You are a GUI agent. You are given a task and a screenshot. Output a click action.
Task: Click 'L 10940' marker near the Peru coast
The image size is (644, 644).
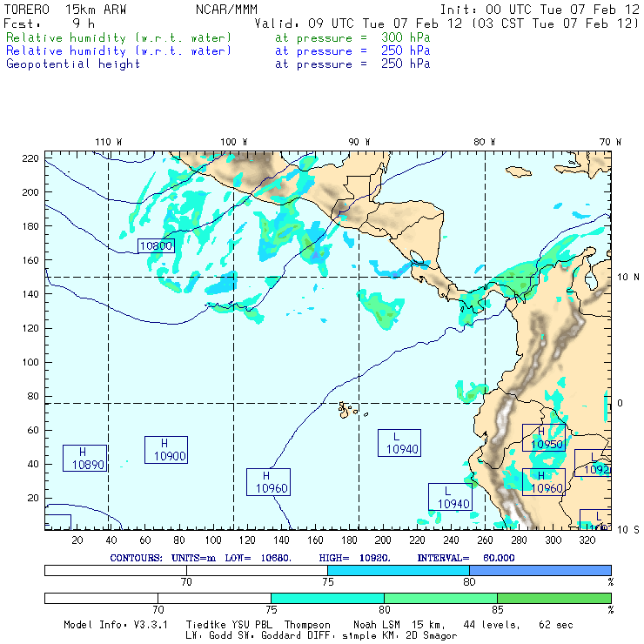[450, 497]
